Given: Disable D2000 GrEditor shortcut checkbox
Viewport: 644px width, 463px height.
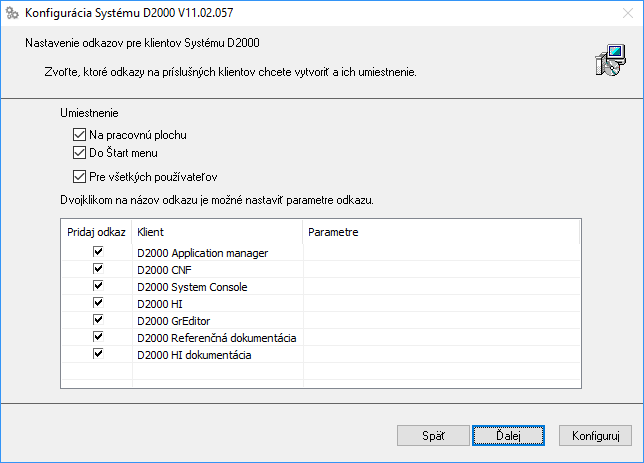Looking at the screenshot, I should coord(98,321).
